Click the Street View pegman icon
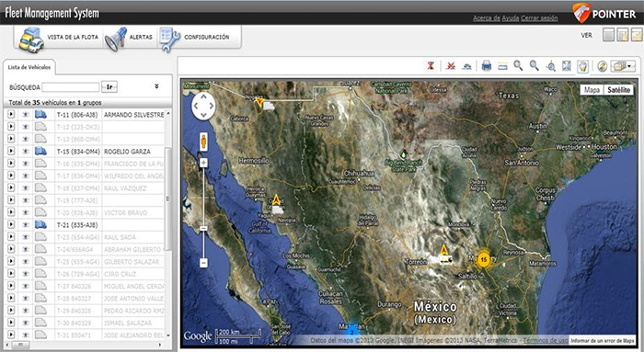This screenshot has width=644, height=352. pos(203,142)
